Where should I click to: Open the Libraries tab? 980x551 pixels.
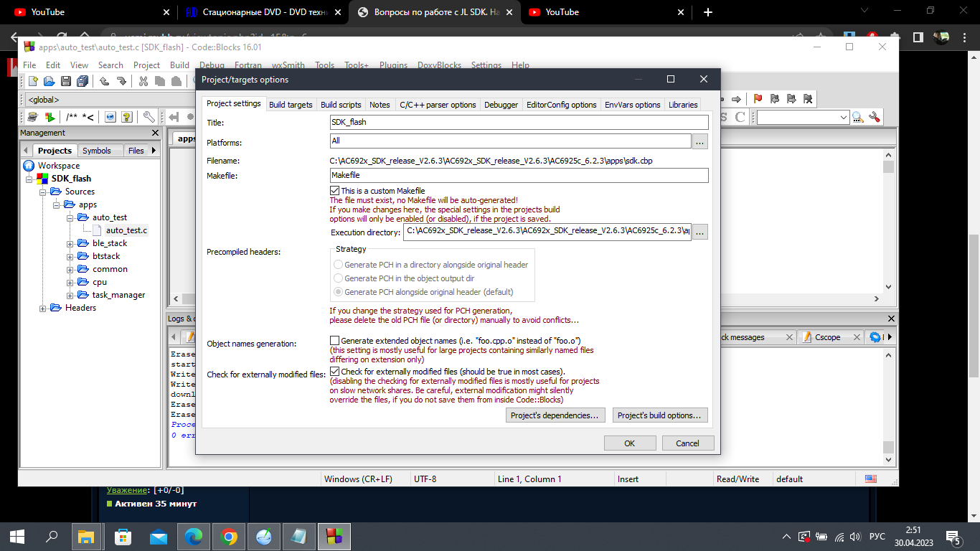[683, 105]
